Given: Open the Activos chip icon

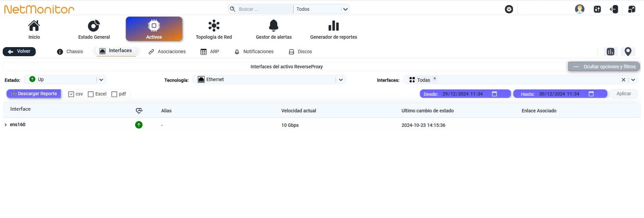Looking at the screenshot, I should pyautogui.click(x=154, y=26).
